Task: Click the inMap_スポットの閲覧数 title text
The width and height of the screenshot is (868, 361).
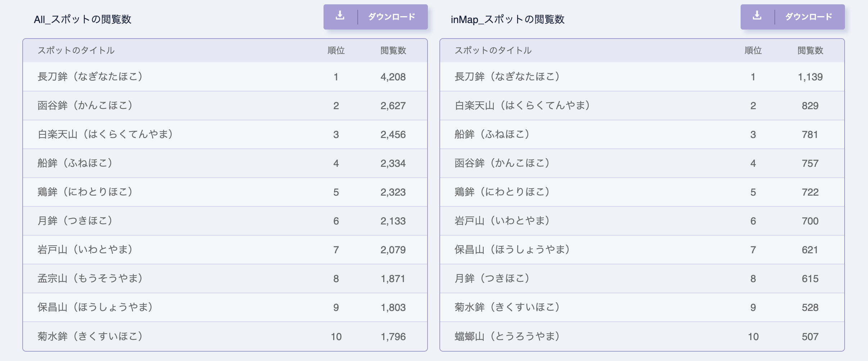Action: (507, 19)
